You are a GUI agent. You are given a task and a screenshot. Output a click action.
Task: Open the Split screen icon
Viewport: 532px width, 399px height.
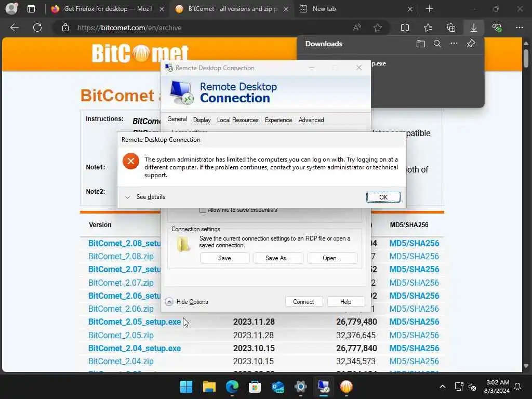pos(405,28)
